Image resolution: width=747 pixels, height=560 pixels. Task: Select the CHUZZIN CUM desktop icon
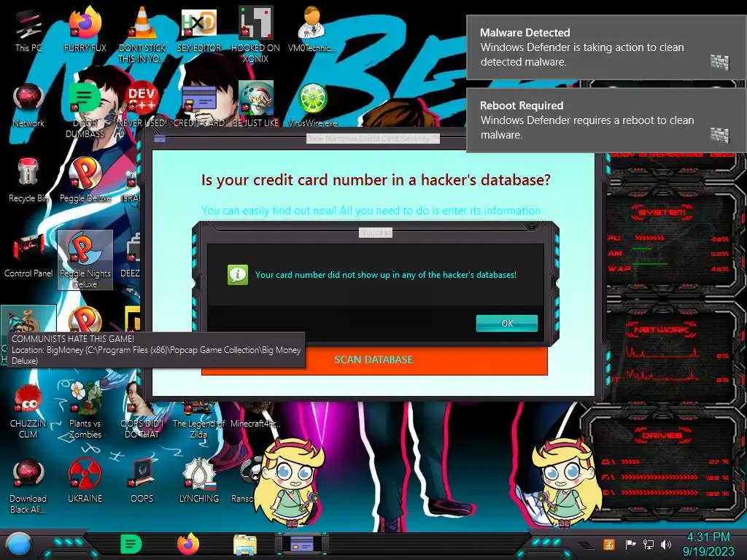pos(28,411)
